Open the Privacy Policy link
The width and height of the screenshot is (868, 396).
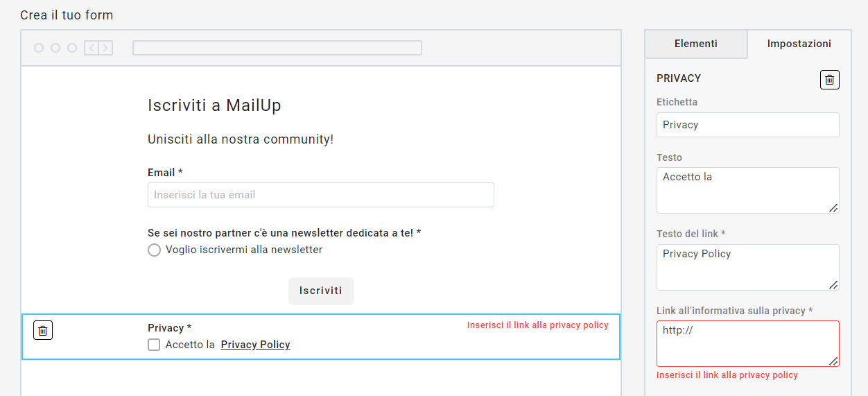(x=255, y=345)
